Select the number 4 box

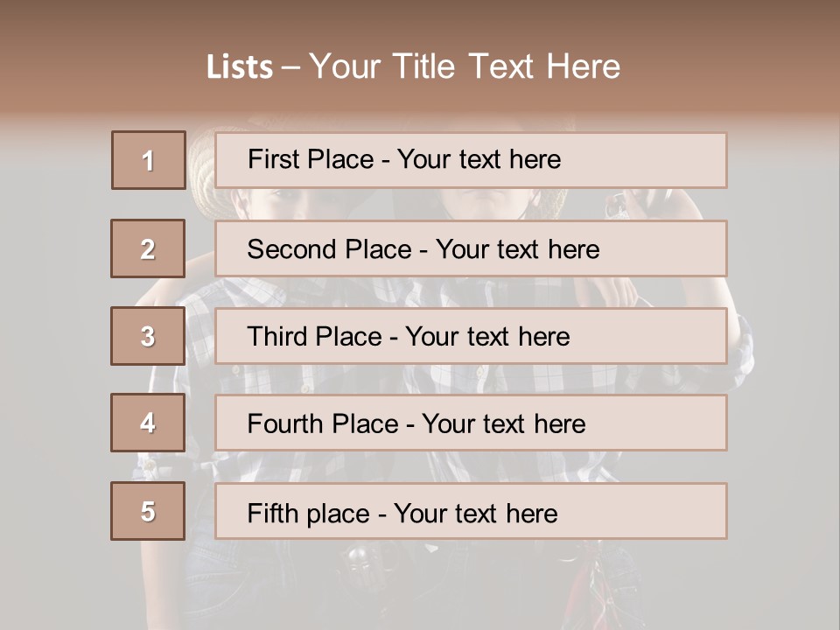[148, 423]
